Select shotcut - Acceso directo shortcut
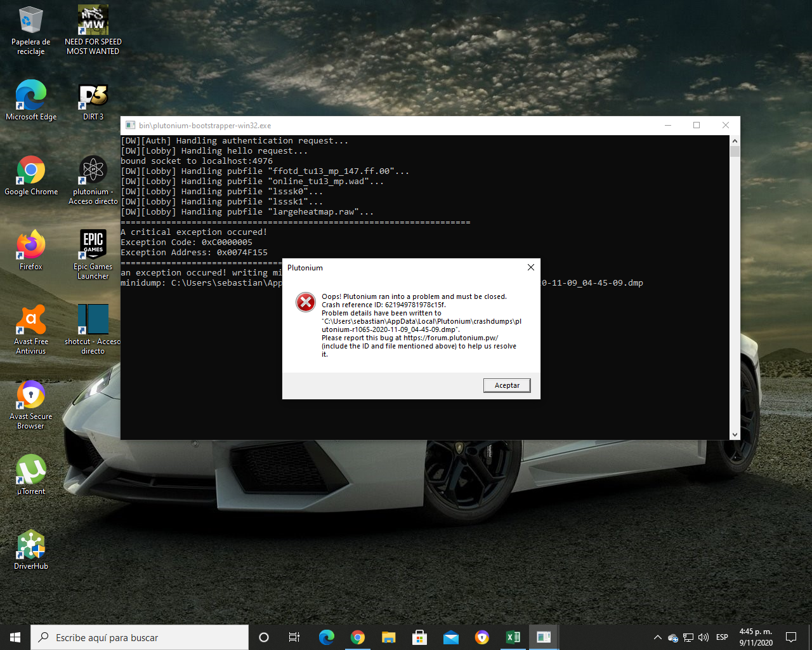 (93, 330)
